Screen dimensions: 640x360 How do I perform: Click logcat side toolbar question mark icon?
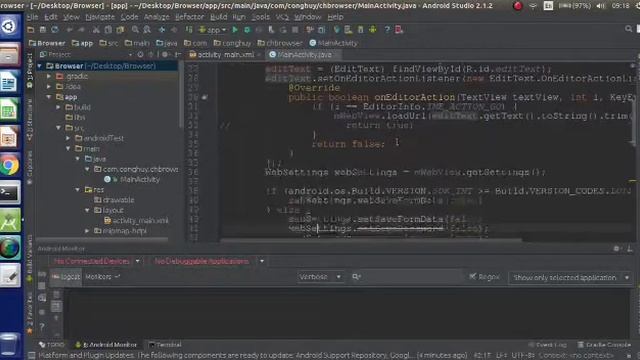(42, 327)
